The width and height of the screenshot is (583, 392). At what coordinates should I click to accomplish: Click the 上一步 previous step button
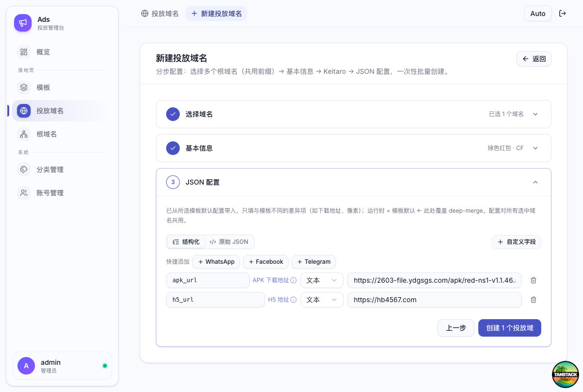coord(456,328)
